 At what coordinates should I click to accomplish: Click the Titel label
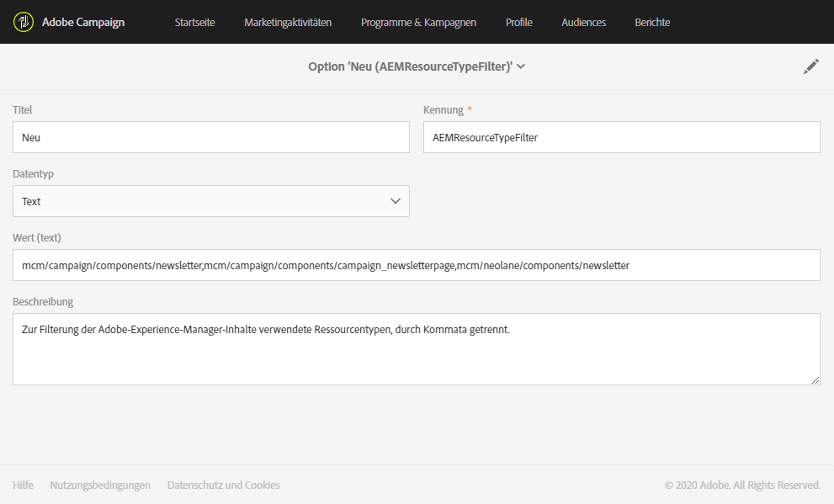coord(23,109)
